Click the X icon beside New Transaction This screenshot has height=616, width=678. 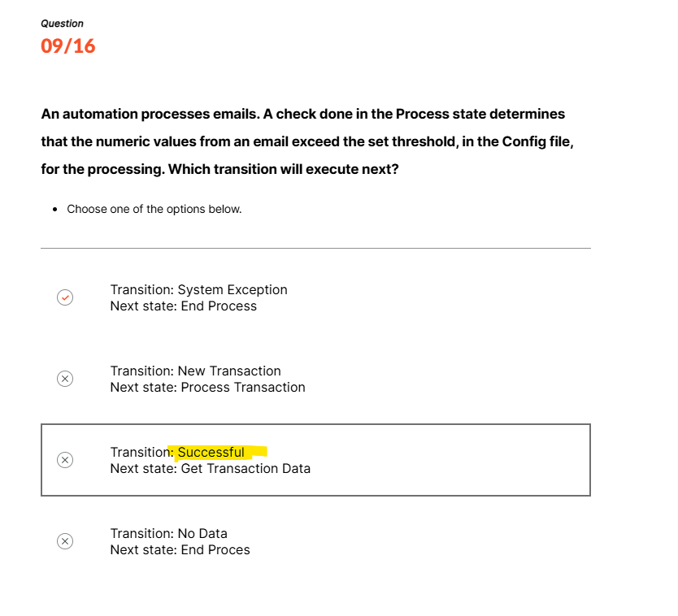click(x=65, y=379)
